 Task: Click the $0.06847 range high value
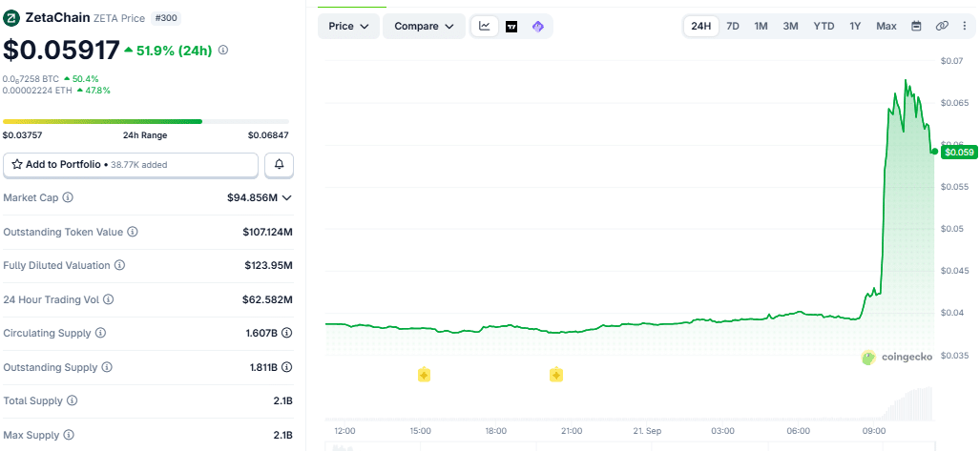[268, 135]
